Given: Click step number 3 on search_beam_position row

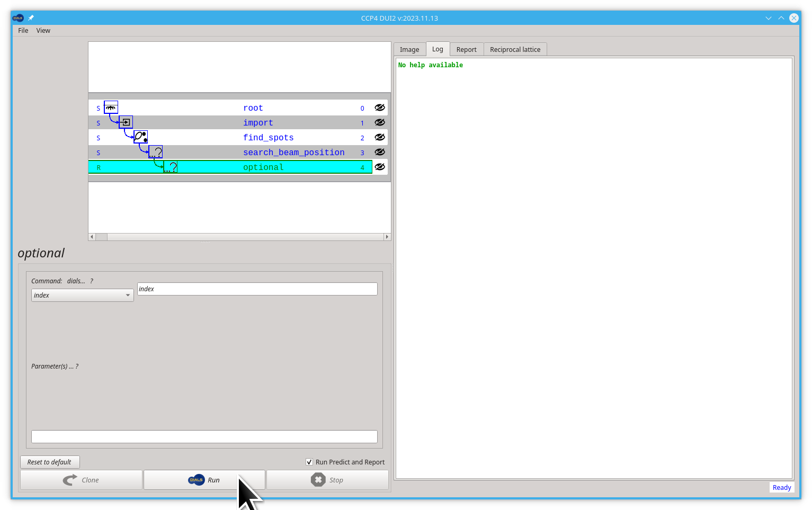Looking at the screenshot, I should pos(362,153).
